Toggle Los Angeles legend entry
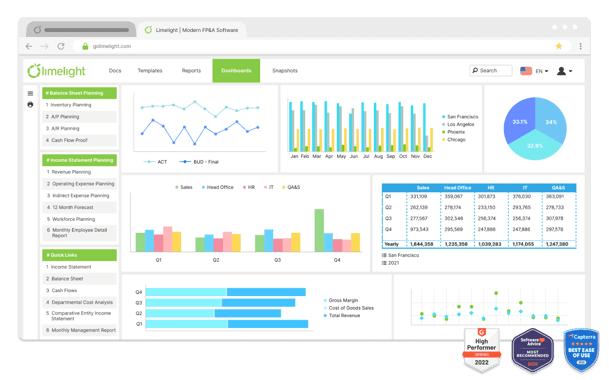Image resolution: width=609 pixels, height=380 pixels. coord(458,124)
